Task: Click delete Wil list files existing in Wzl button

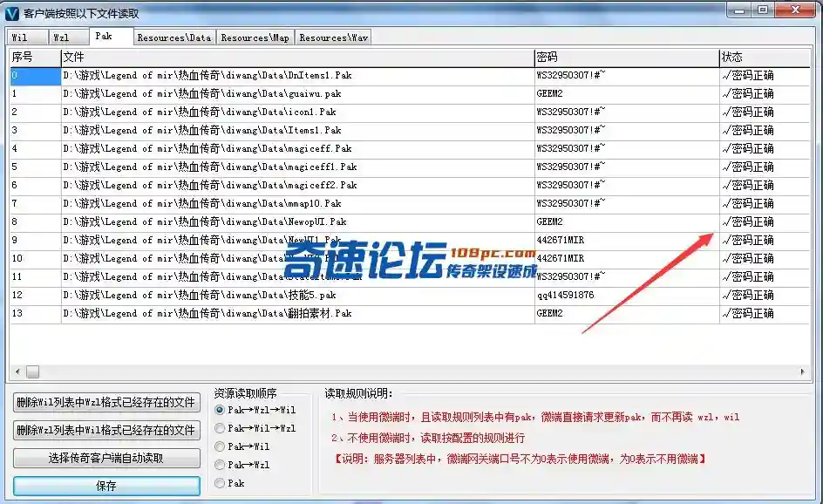Action: point(106,403)
